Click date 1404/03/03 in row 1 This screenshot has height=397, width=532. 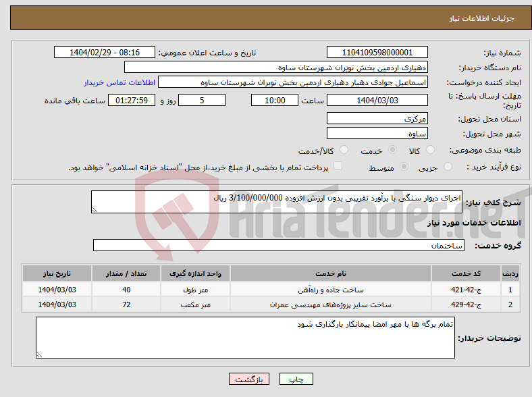pos(57,290)
